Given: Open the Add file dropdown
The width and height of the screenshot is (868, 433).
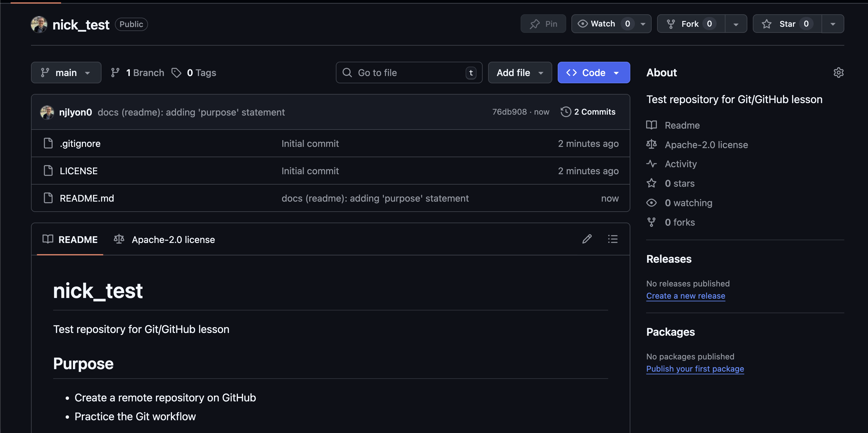Looking at the screenshot, I should click(x=520, y=72).
